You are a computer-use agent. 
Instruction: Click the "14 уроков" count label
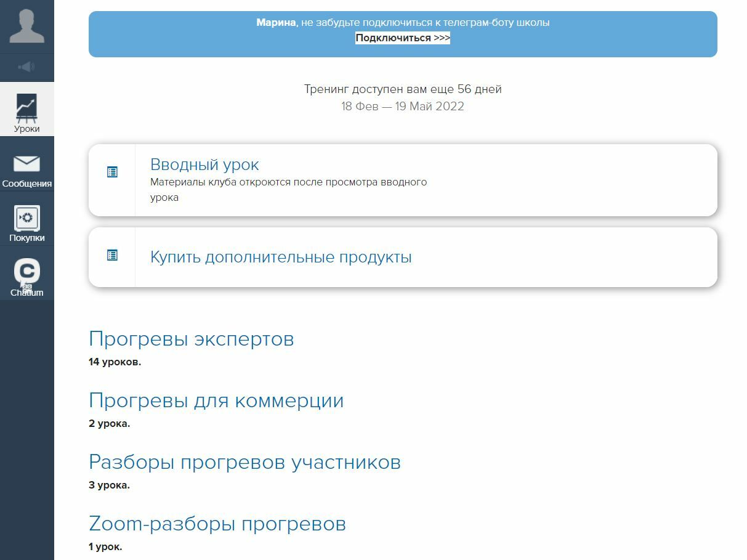[x=115, y=362]
